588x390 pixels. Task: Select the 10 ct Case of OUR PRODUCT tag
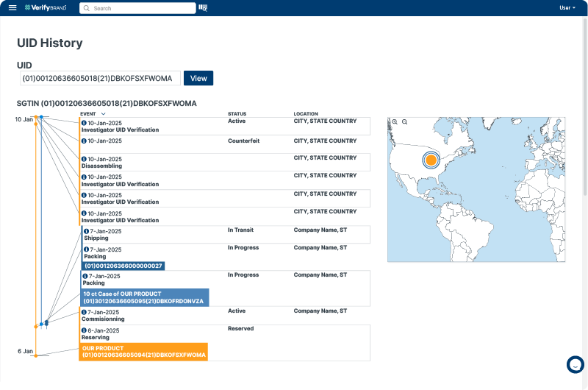tap(144, 297)
